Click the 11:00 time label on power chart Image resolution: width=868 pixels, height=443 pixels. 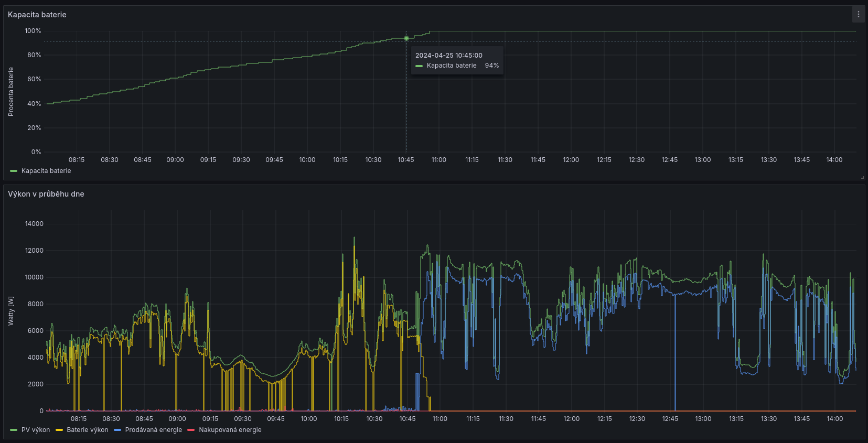click(440, 419)
